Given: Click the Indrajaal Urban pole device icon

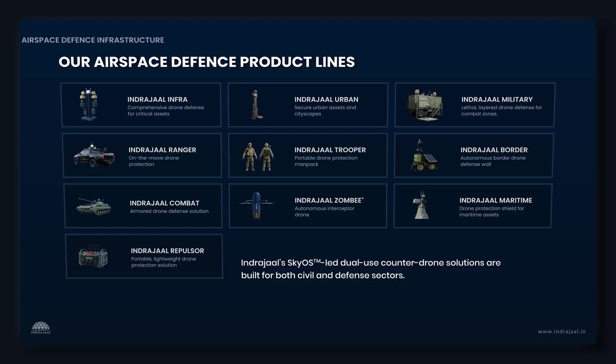Looking at the screenshot, I should coord(257,104).
